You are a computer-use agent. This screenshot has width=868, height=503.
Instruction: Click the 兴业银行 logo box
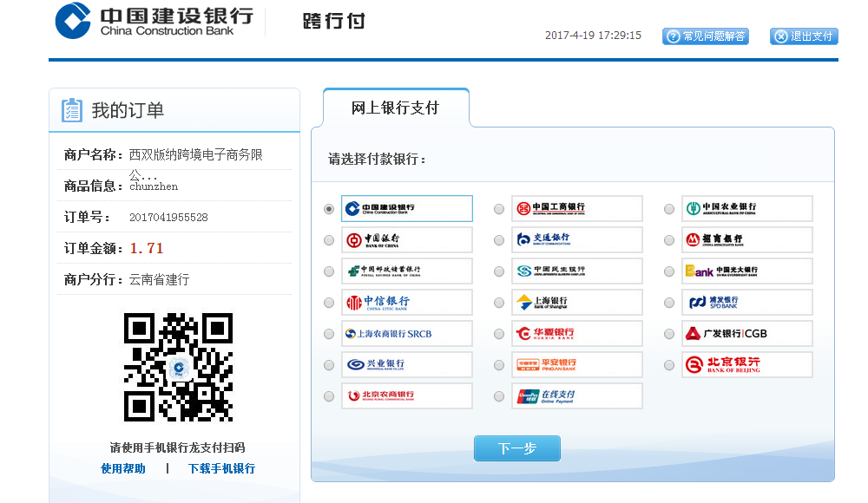click(407, 364)
